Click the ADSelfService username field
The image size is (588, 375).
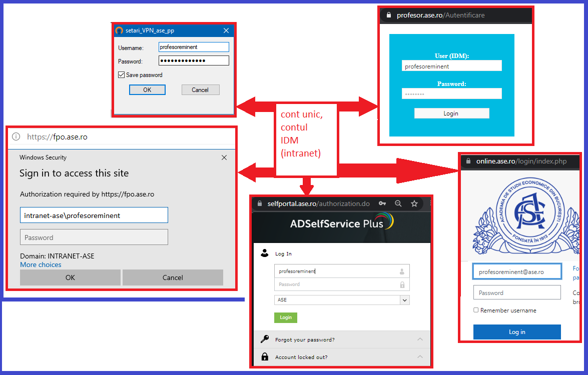pos(342,271)
